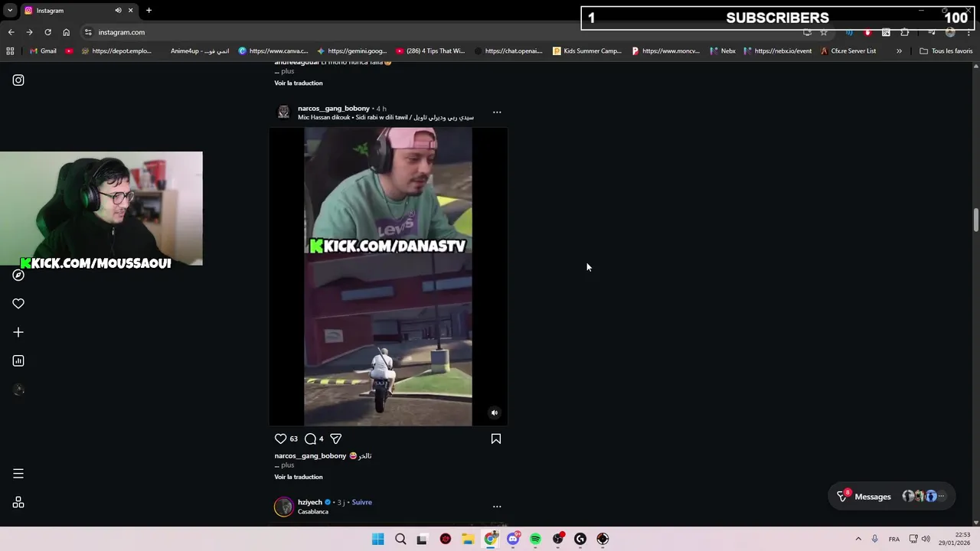980x551 pixels.
Task: Open the Meta apps grid icon in sidebar
Action: [18, 503]
